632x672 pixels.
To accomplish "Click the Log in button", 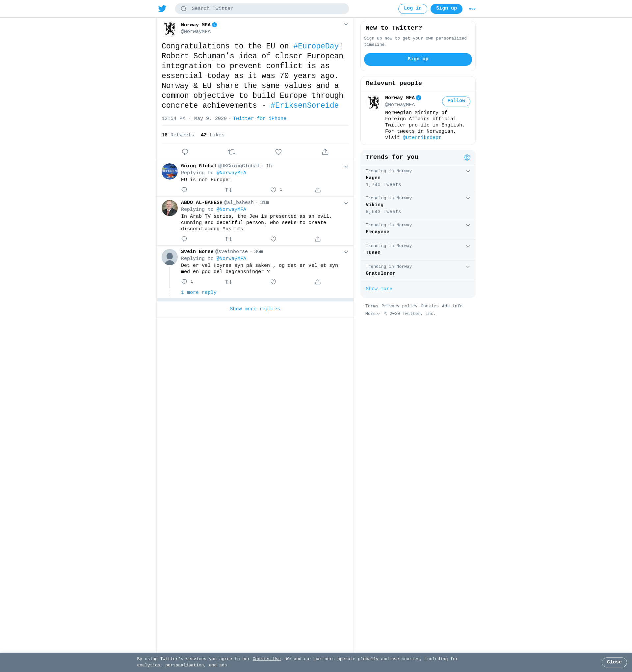I will (x=412, y=9).
